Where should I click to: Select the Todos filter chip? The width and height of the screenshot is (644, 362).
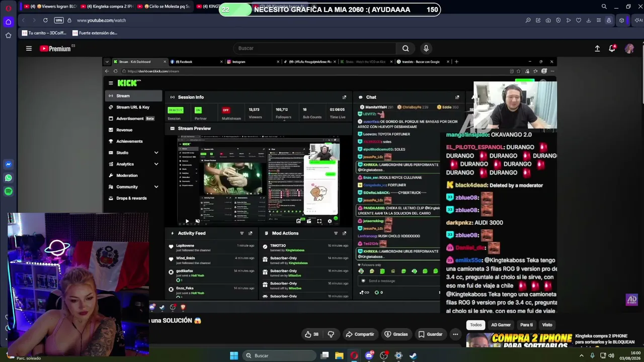pos(475,325)
